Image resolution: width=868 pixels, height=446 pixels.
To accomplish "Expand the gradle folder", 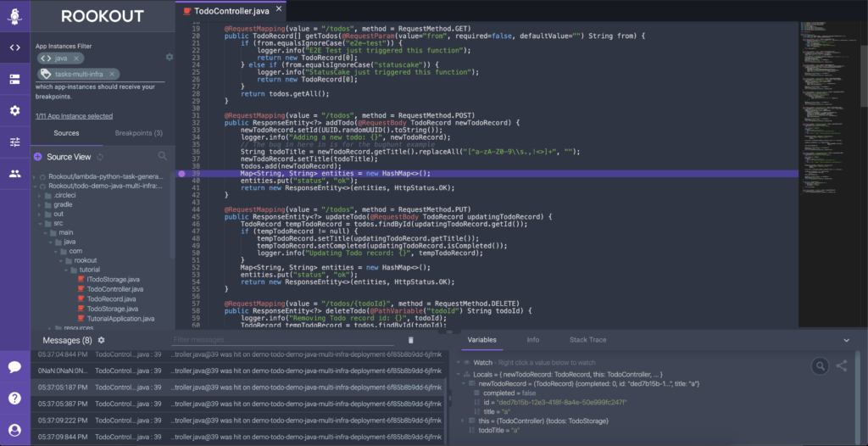I will click(x=39, y=204).
